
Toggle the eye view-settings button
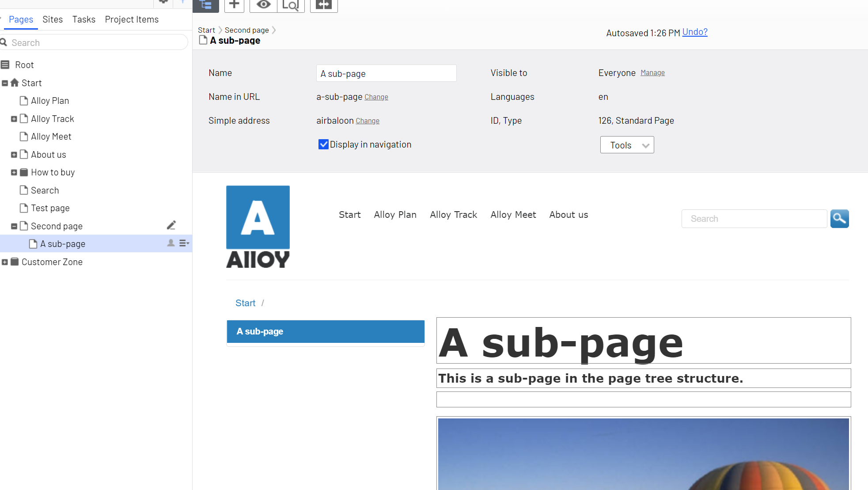[x=264, y=5]
